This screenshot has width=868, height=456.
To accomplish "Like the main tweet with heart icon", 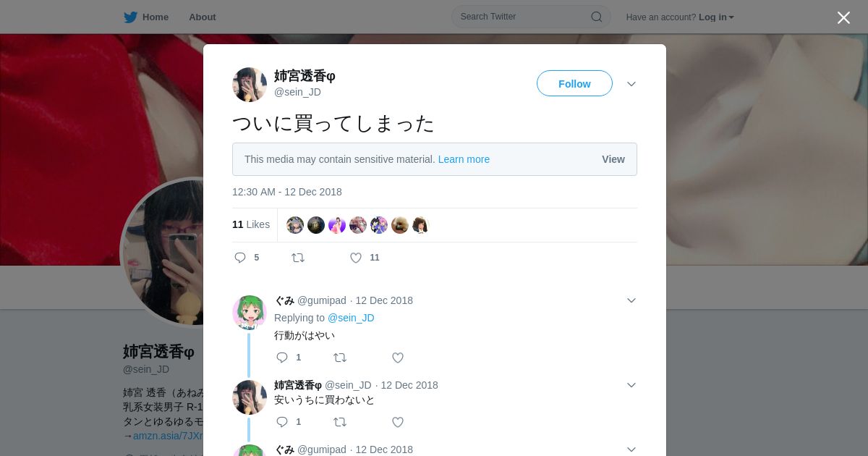I will (x=356, y=258).
